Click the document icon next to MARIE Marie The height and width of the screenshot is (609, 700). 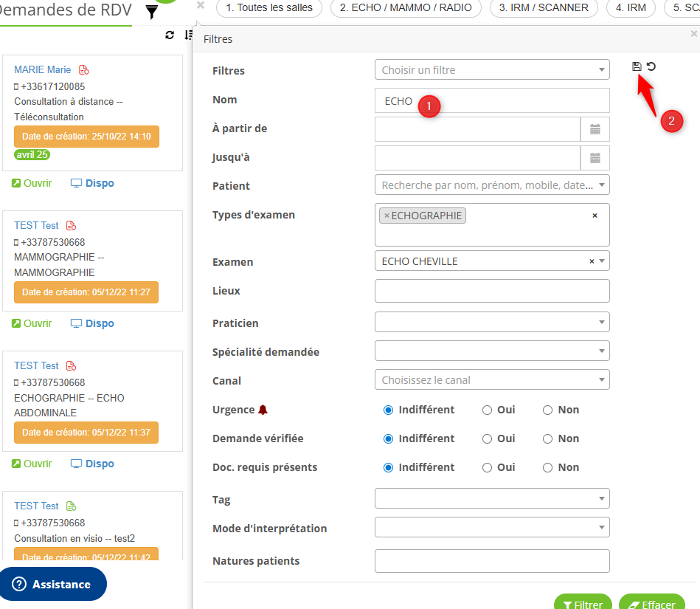pos(84,70)
